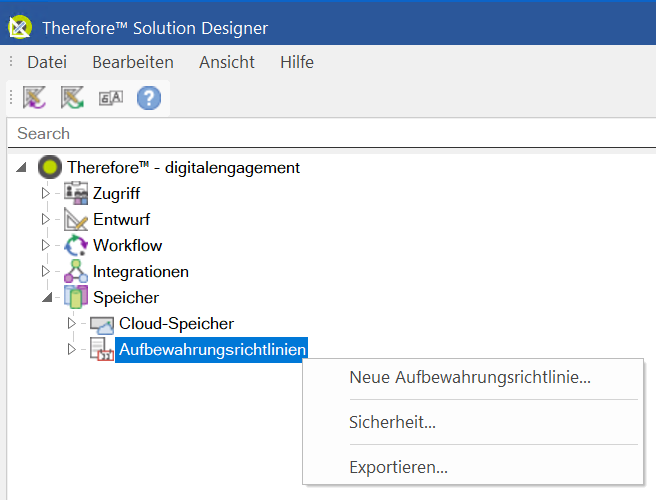Click the language/text toolbar icon
656x500 pixels.
point(110,98)
